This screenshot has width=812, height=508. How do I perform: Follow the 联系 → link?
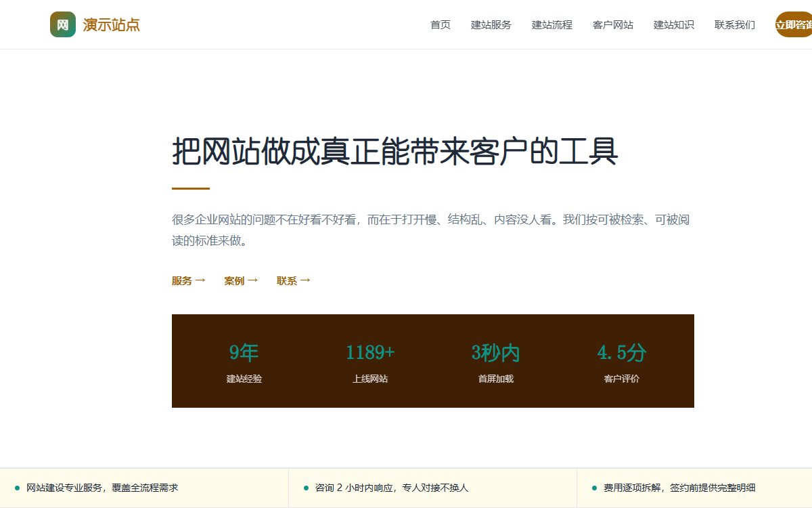pos(294,280)
